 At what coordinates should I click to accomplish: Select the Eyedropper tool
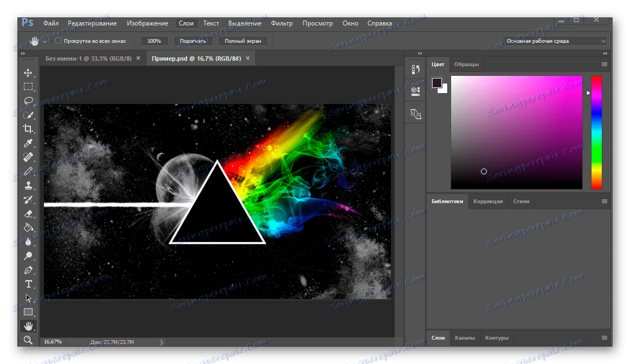tap(28, 143)
